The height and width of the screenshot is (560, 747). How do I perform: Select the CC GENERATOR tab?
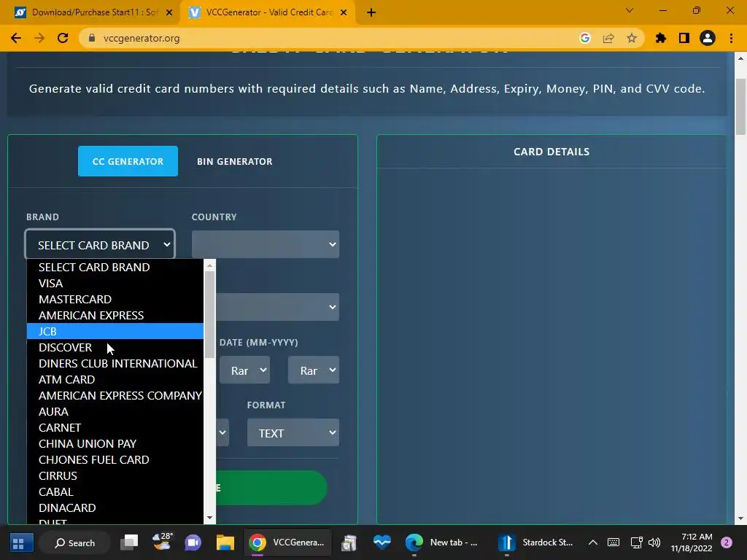click(128, 161)
